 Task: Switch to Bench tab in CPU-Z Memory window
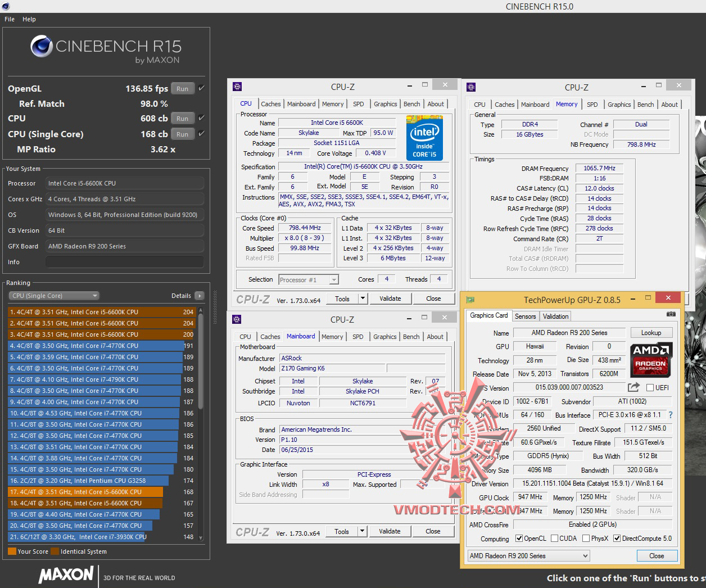(x=646, y=105)
